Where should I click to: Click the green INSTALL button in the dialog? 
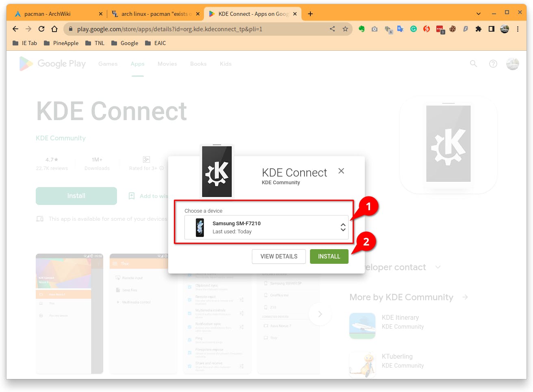tap(329, 256)
